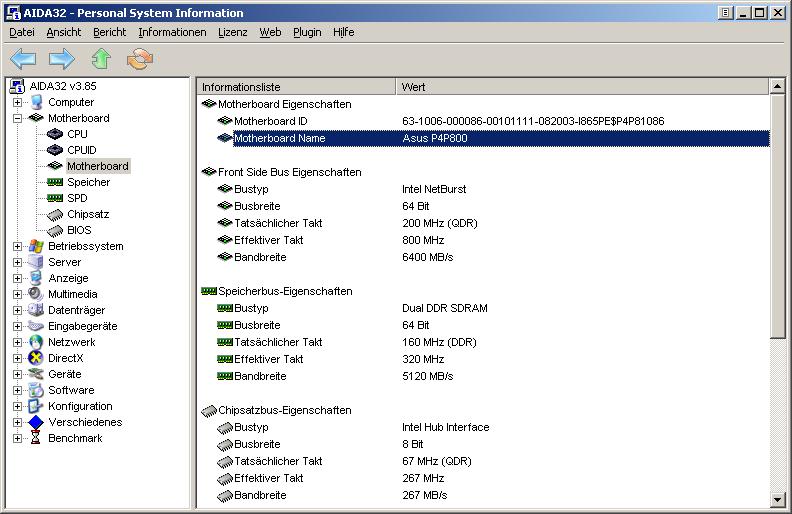
Task: Select the DirectX tree item
Action: coord(66,358)
